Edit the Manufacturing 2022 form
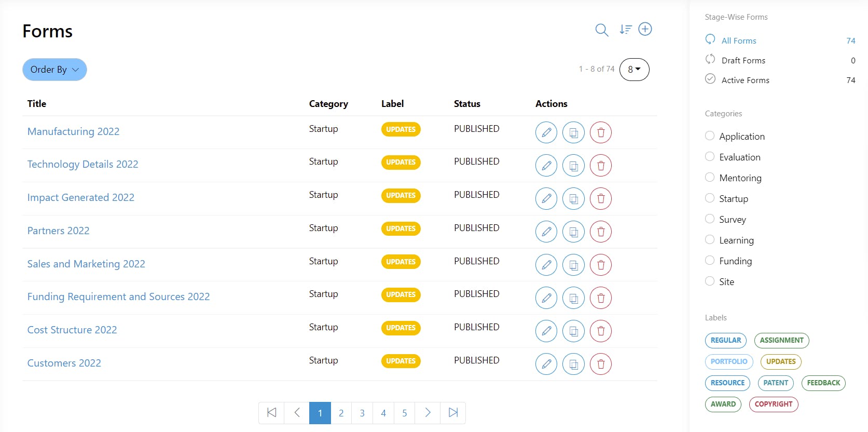Screen dimensions: 868x432 point(546,132)
